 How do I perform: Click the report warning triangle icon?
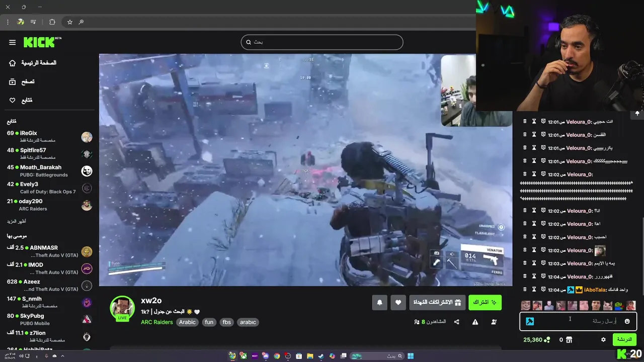coord(475,322)
